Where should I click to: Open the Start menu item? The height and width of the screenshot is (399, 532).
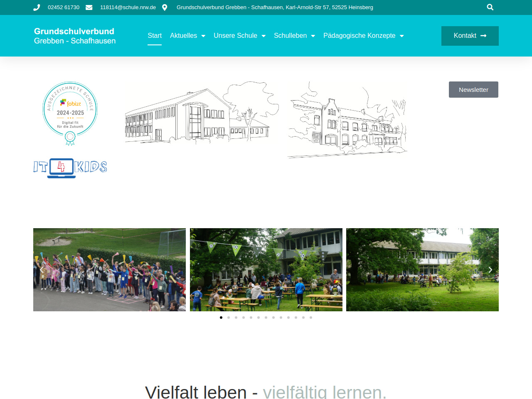[x=155, y=36]
